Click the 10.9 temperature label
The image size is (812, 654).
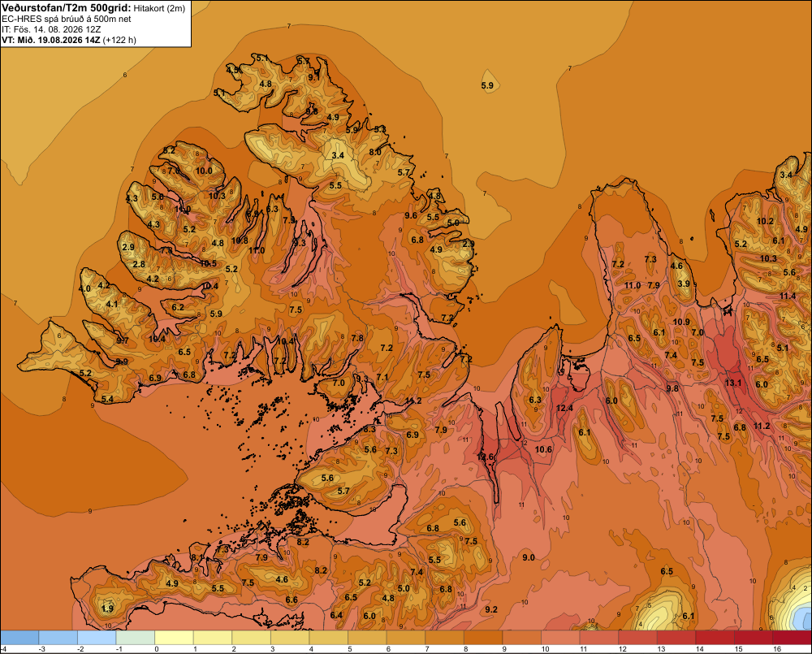[x=681, y=322]
